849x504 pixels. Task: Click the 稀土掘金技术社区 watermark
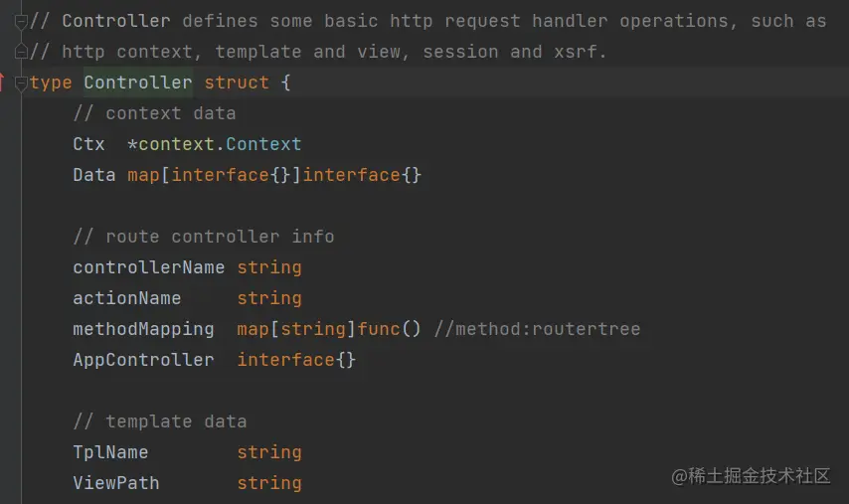pyautogui.click(x=751, y=476)
